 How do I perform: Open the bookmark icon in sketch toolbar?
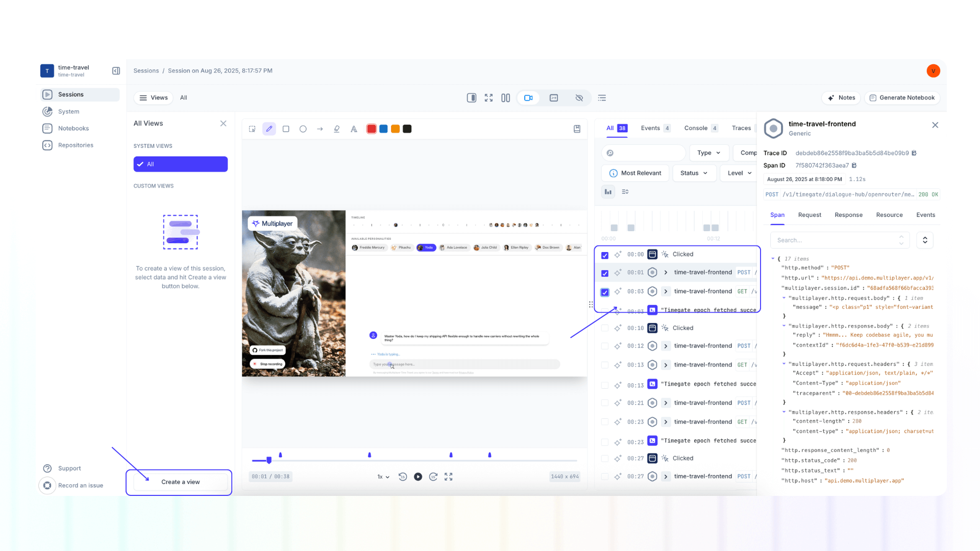coord(577,129)
